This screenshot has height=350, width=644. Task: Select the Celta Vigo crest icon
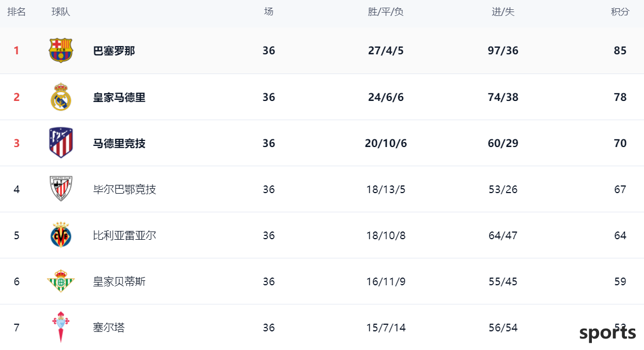(x=61, y=327)
